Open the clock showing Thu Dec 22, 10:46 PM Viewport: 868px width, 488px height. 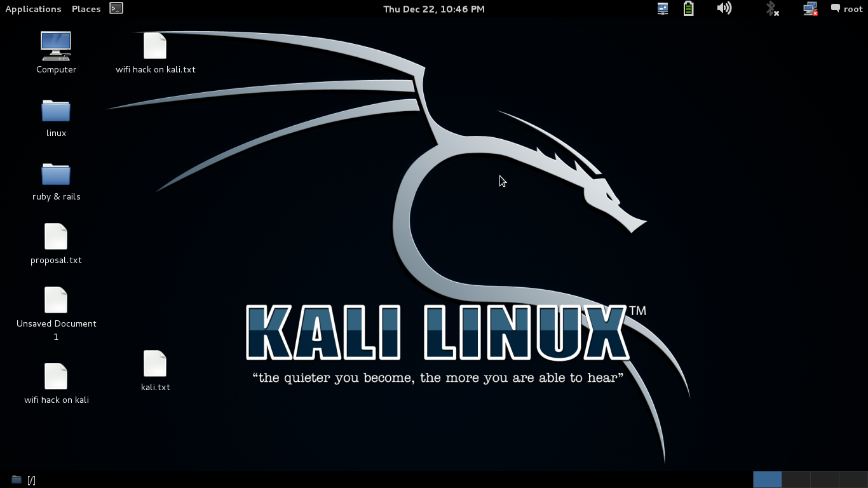[x=434, y=9]
